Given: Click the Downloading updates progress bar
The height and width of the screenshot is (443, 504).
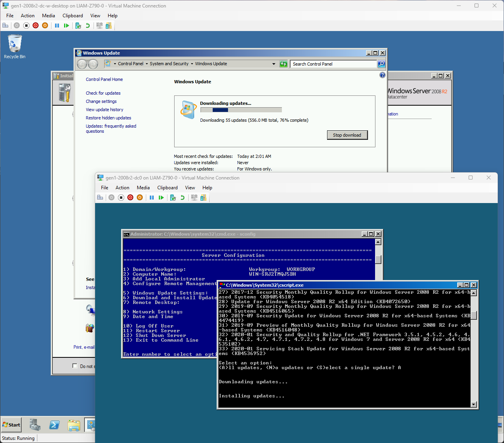Looking at the screenshot, I should click(x=241, y=110).
